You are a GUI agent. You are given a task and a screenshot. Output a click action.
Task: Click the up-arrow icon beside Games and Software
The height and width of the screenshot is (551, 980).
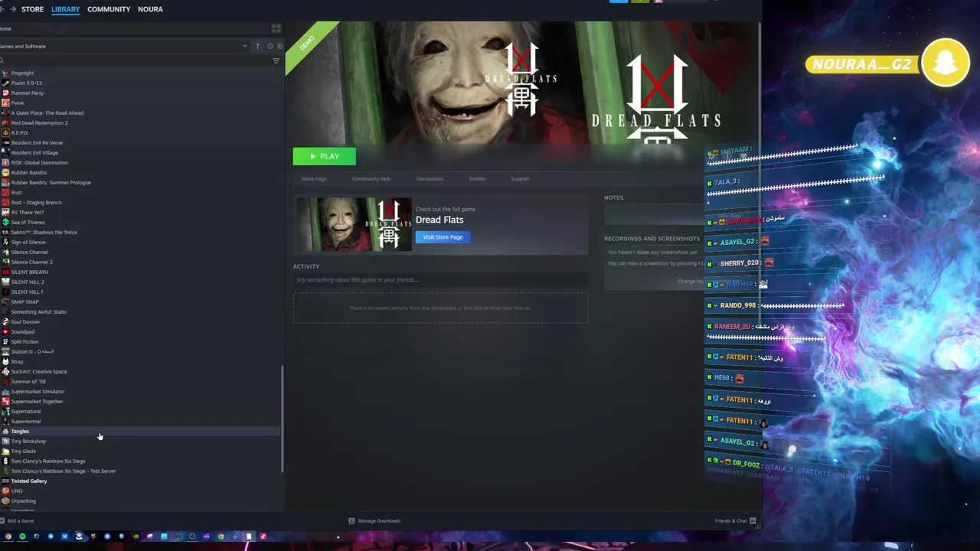tap(257, 46)
